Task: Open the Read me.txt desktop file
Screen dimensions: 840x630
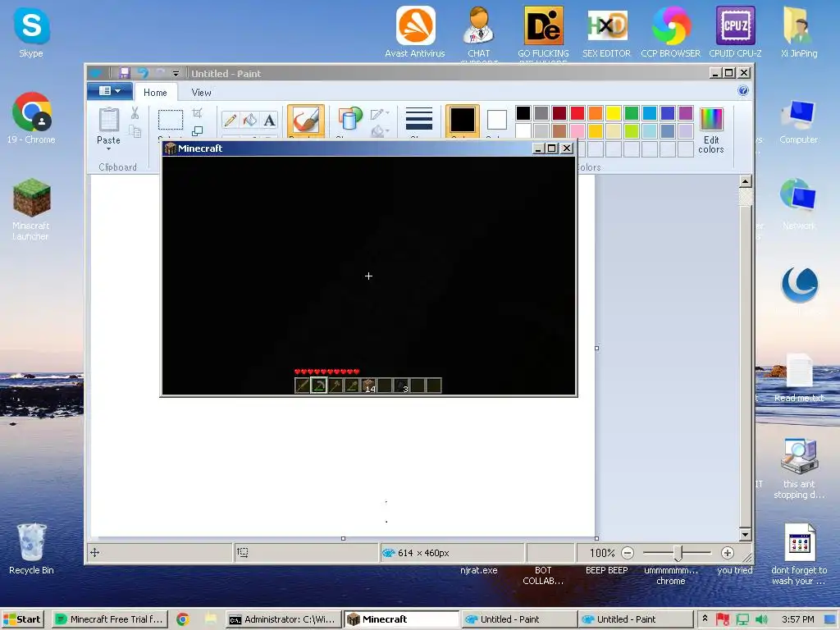Action: point(799,377)
